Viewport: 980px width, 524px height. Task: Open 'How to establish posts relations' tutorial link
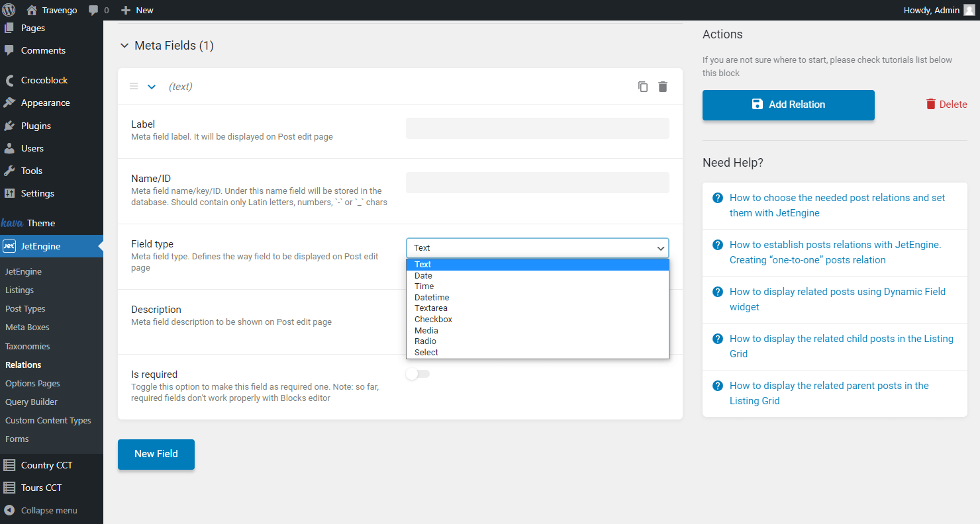click(x=835, y=252)
